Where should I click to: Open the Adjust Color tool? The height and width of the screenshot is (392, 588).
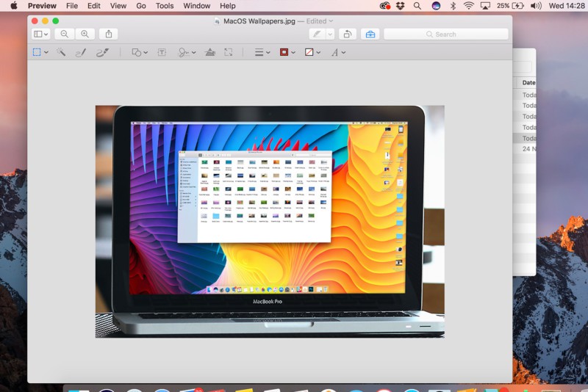tap(210, 52)
